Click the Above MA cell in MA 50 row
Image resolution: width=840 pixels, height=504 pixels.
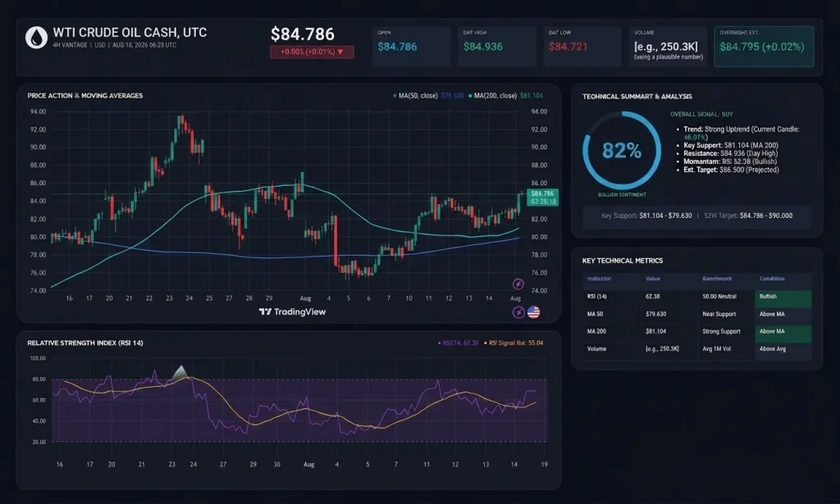[783, 315]
